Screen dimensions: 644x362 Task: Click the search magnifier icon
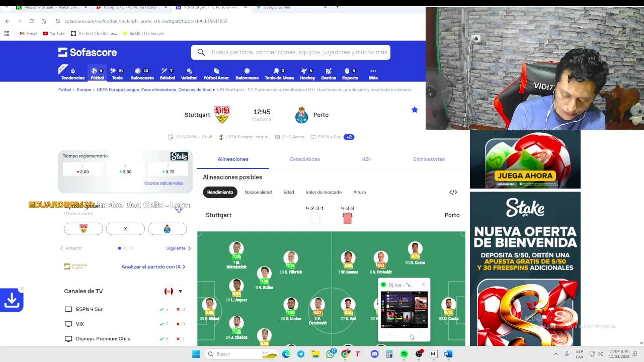[201, 52]
